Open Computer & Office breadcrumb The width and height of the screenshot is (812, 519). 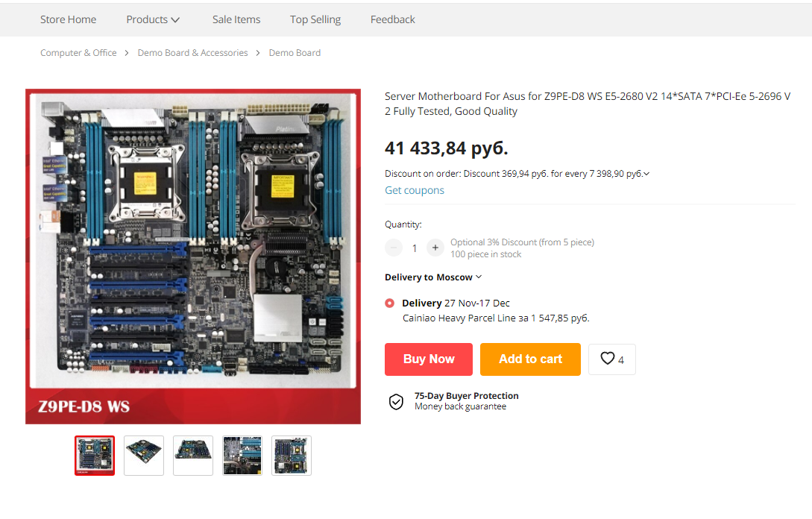[78, 53]
